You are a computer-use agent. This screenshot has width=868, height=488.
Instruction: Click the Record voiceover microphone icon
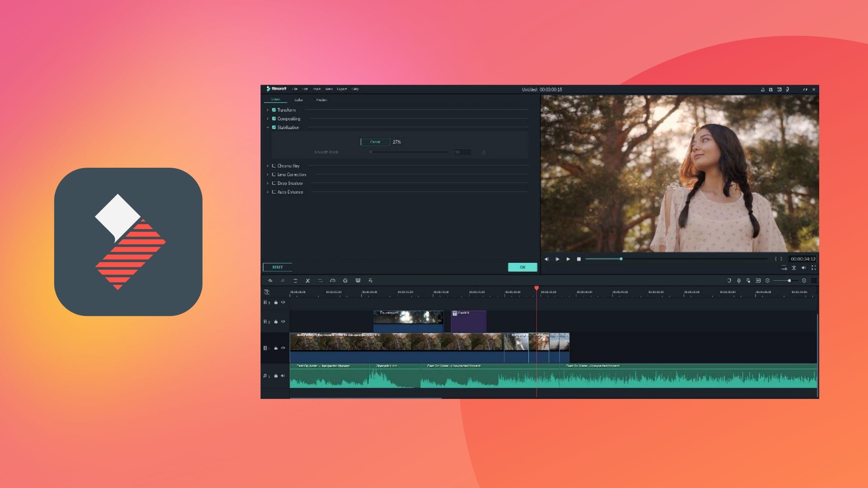click(x=738, y=281)
